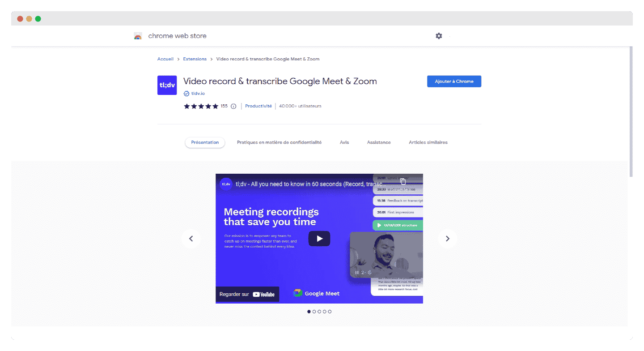Select the second carousel dot
The width and height of the screenshot is (644, 351).
click(x=314, y=312)
